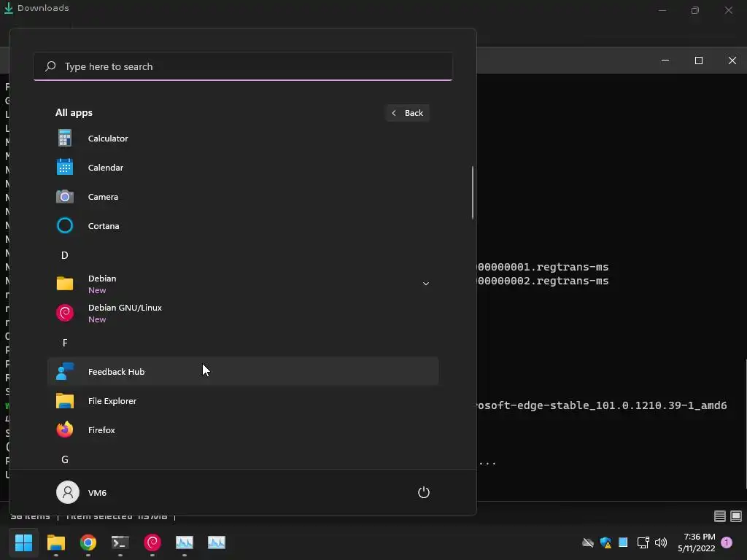Expand the Debian folder chevron

click(426, 284)
